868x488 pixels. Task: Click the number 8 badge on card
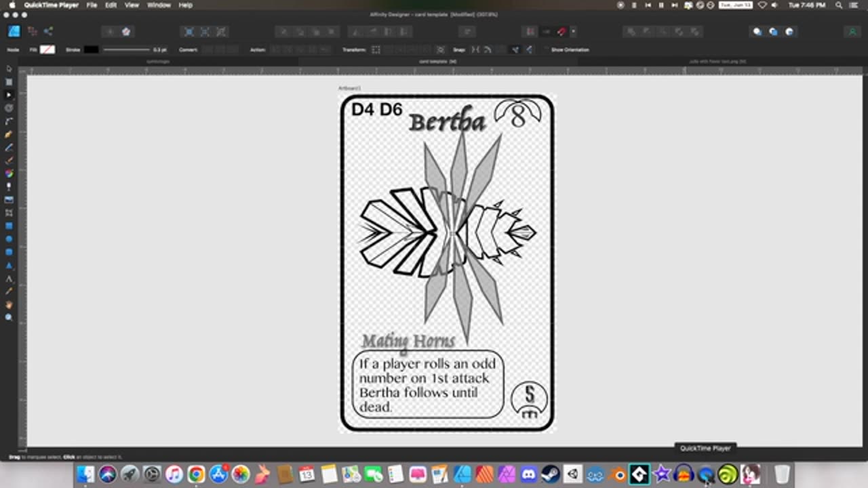(x=517, y=114)
